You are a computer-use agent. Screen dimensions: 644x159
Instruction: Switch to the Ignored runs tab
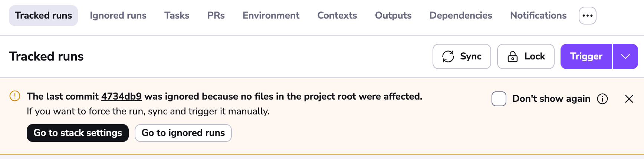pos(118,16)
